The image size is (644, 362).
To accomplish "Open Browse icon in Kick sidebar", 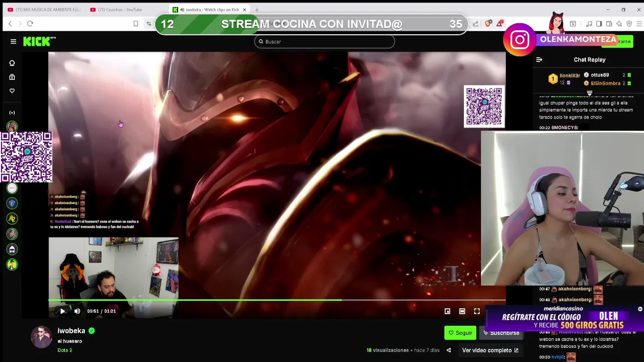I will click(x=12, y=77).
